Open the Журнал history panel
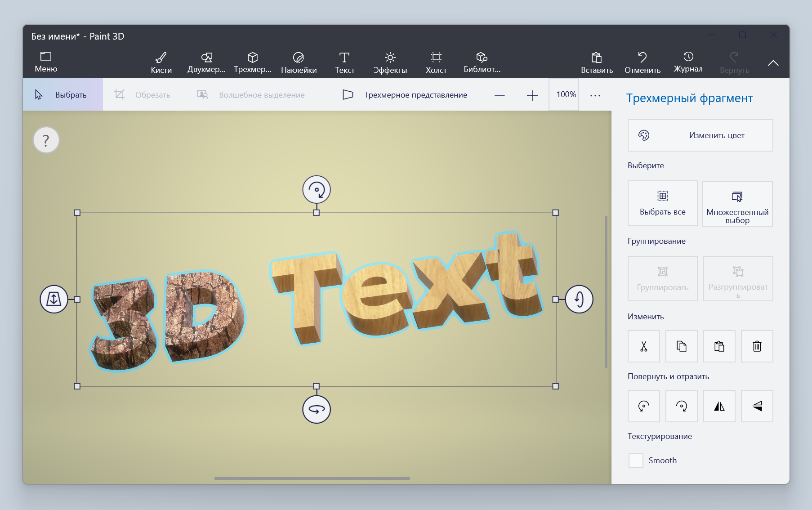 point(688,62)
